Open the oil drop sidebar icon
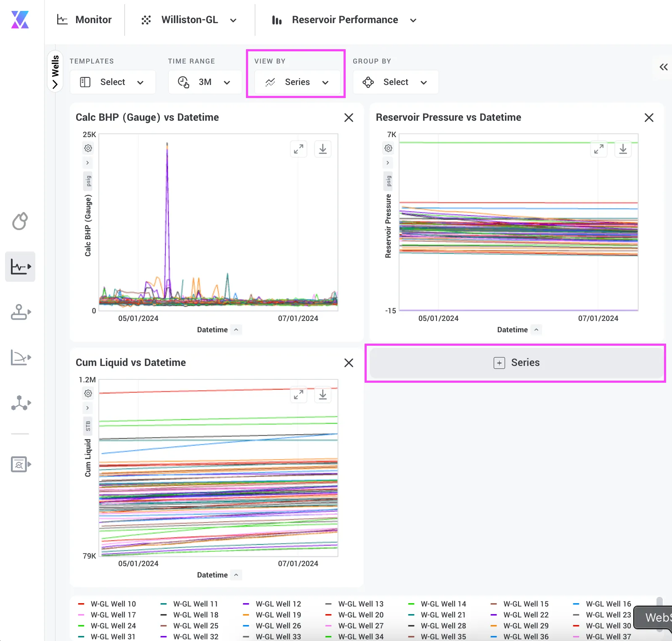The height and width of the screenshot is (641, 672). [20, 221]
